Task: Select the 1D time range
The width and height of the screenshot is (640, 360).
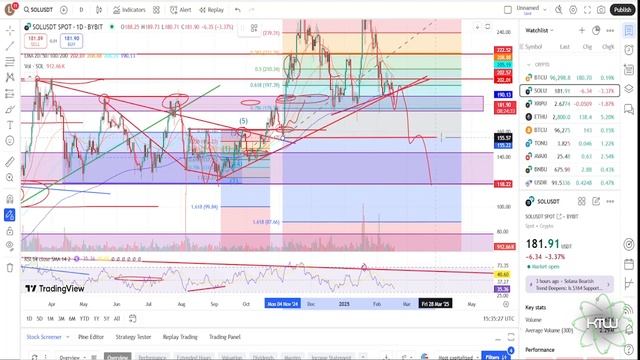Action: (x=29, y=318)
